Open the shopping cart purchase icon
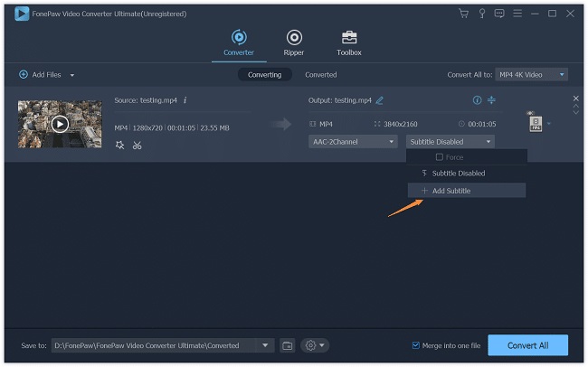588x367 pixels. (x=463, y=14)
